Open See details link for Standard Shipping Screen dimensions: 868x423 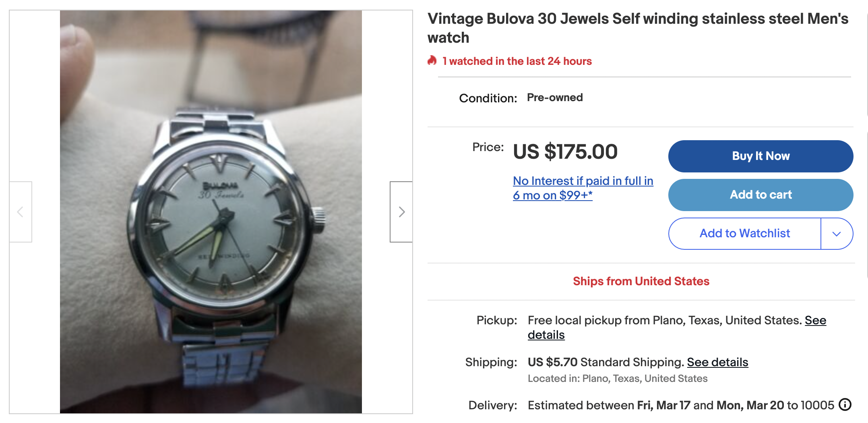click(x=717, y=362)
